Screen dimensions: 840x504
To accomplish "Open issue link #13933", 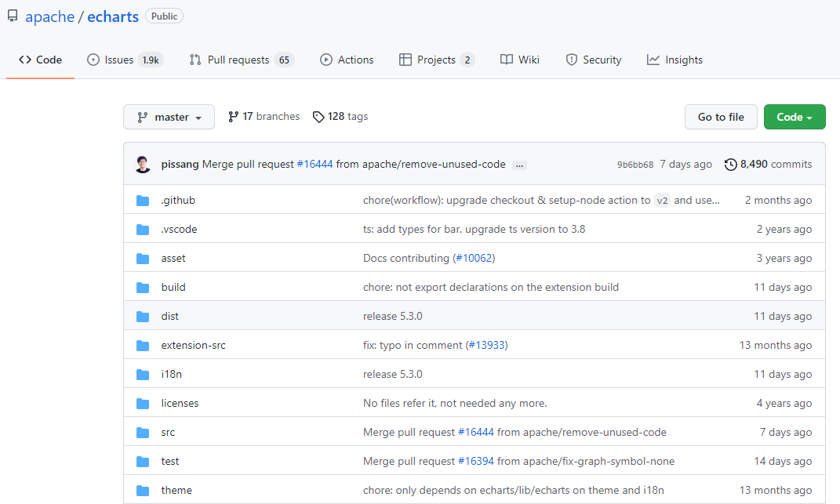I will [x=487, y=345].
